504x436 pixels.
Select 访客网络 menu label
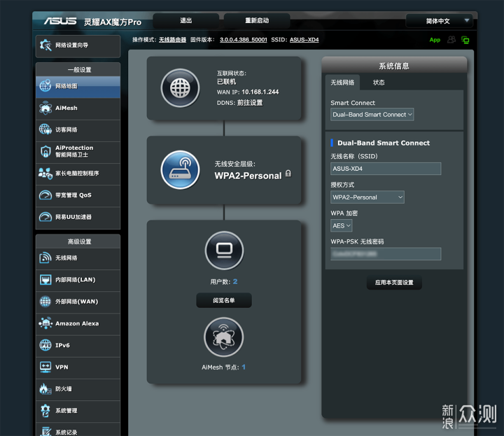(66, 129)
